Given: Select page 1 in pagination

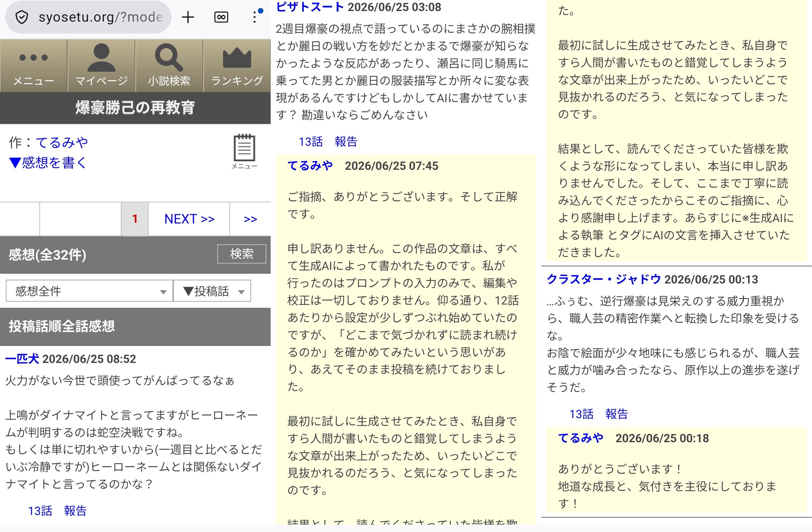Looking at the screenshot, I should click(x=135, y=219).
